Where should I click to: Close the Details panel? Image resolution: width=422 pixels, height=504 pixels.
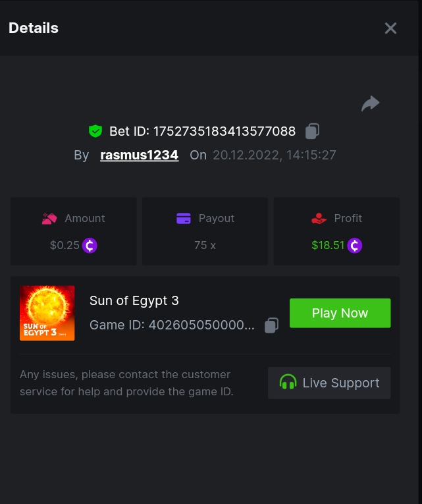390,28
